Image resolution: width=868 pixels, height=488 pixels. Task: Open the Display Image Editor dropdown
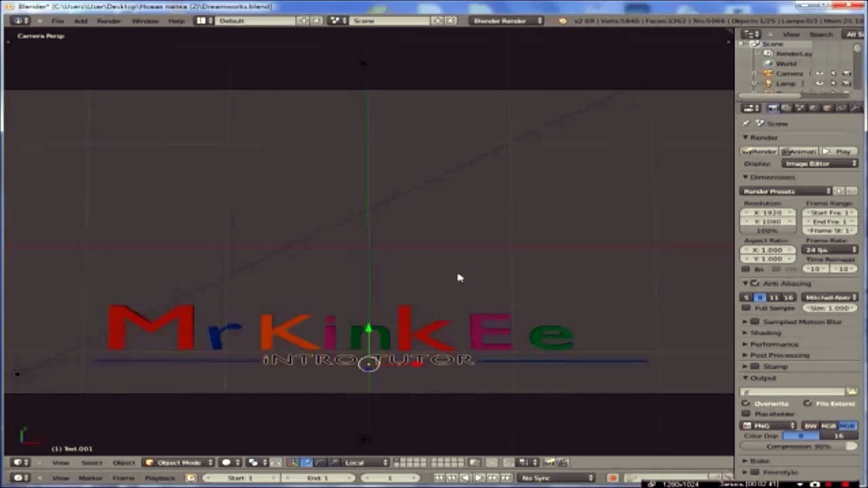[x=820, y=163]
